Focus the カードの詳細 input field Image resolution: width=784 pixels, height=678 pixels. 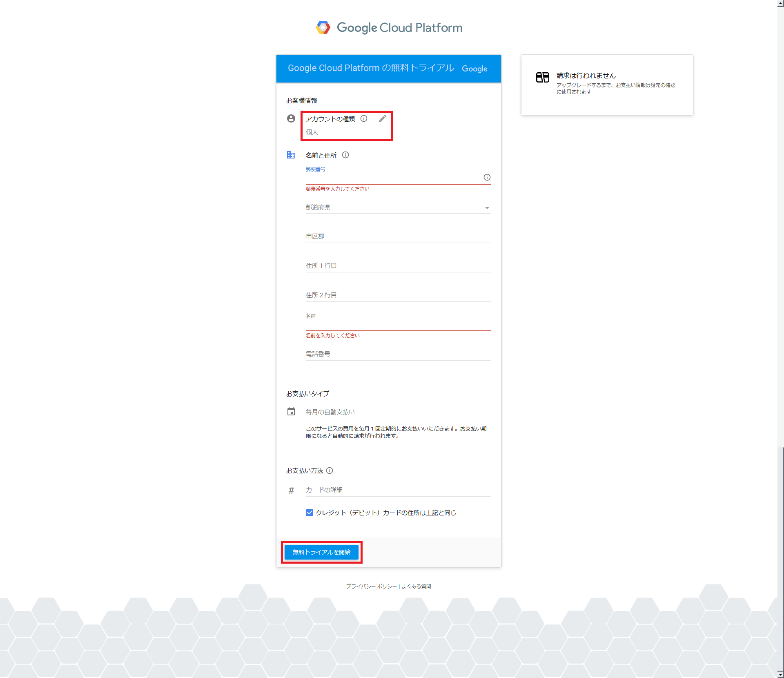(398, 490)
